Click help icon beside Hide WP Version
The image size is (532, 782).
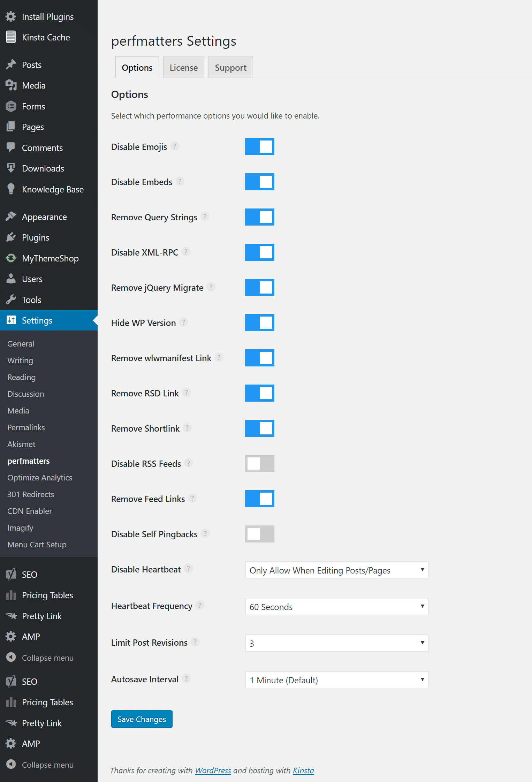[x=183, y=322]
